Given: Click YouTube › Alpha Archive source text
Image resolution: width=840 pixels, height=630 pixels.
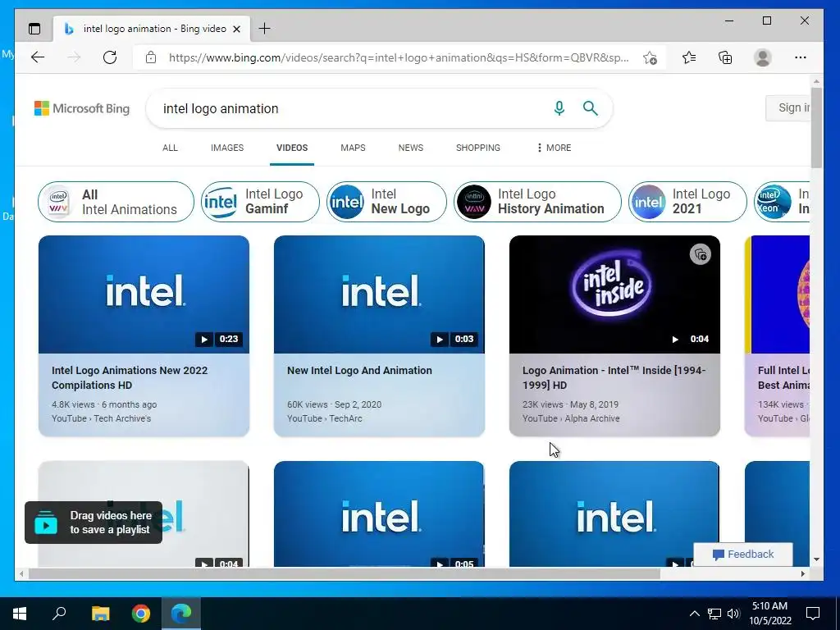Looking at the screenshot, I should (571, 418).
